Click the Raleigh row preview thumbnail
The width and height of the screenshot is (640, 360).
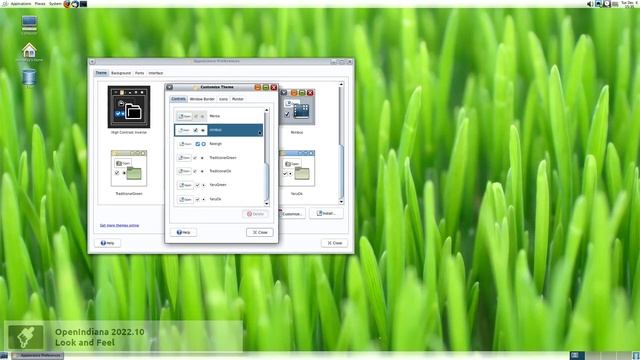point(192,144)
